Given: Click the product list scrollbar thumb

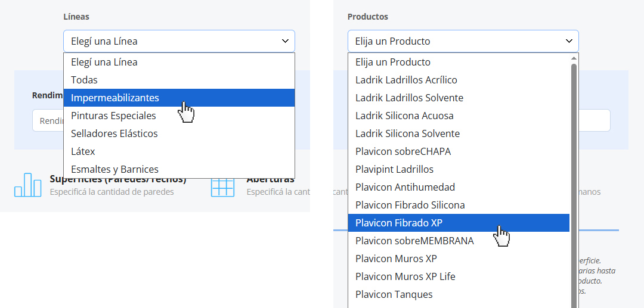Looking at the screenshot, I should point(574,179).
